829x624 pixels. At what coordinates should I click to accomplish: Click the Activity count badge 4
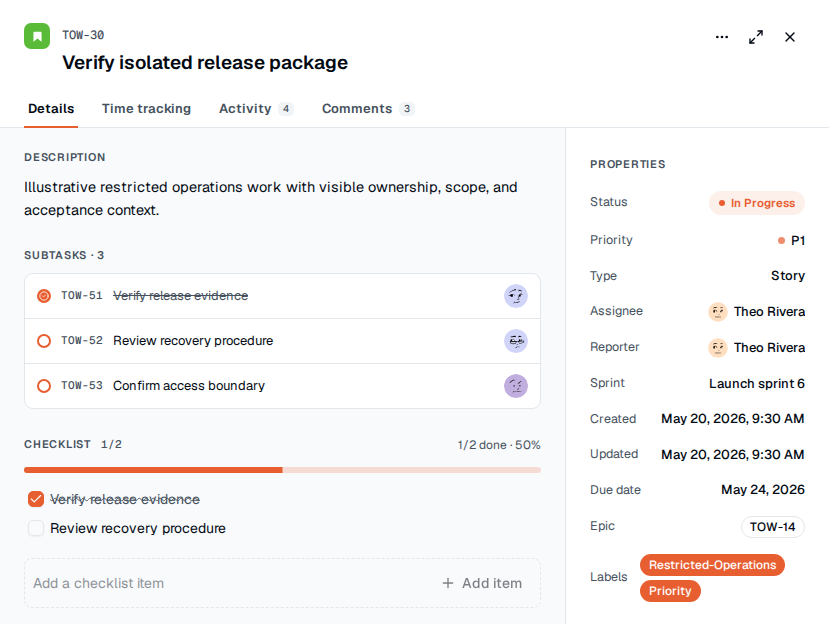pyautogui.click(x=285, y=108)
